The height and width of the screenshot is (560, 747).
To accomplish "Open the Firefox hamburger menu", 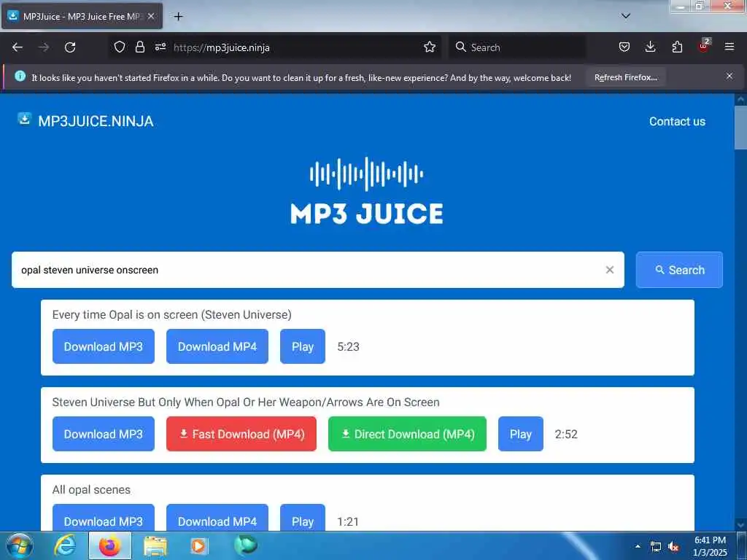I will point(729,47).
